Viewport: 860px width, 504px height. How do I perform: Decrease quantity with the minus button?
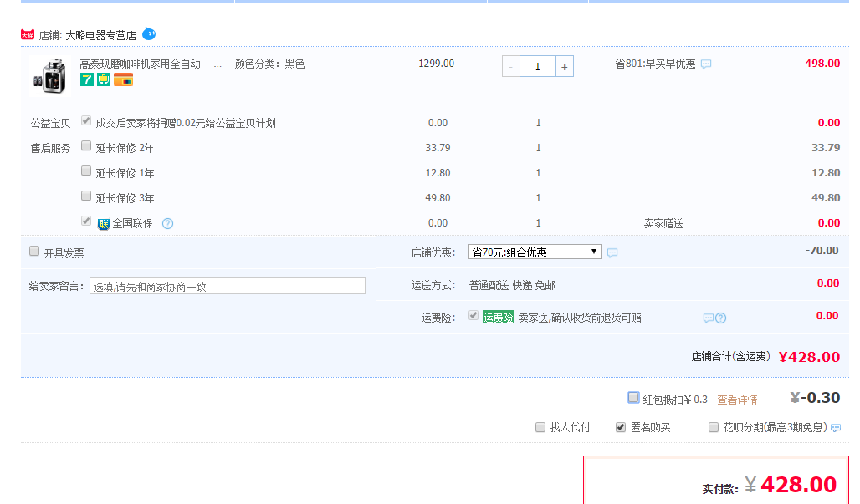tap(510, 66)
